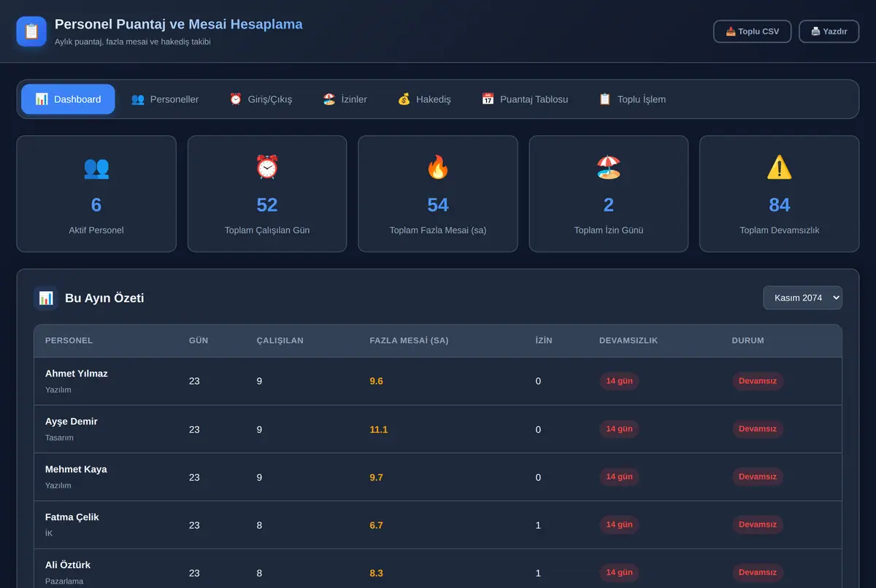Click the Toplam Devamsızlık value 84

click(780, 205)
